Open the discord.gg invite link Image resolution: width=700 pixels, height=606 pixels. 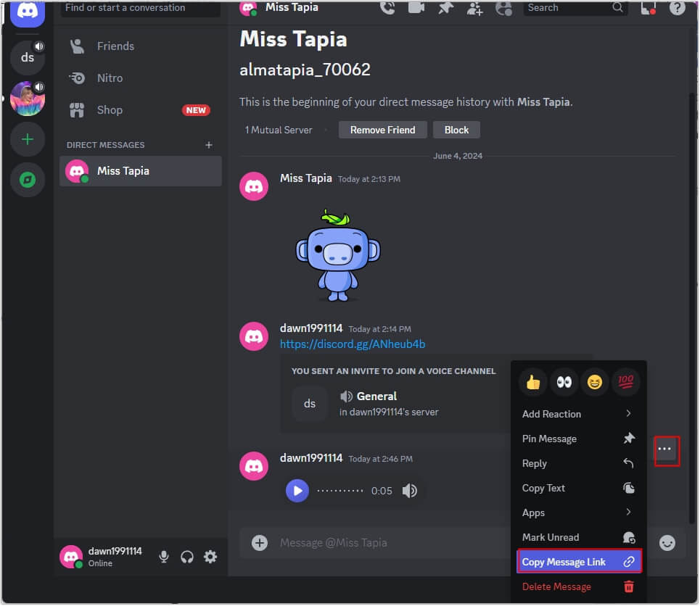(353, 344)
